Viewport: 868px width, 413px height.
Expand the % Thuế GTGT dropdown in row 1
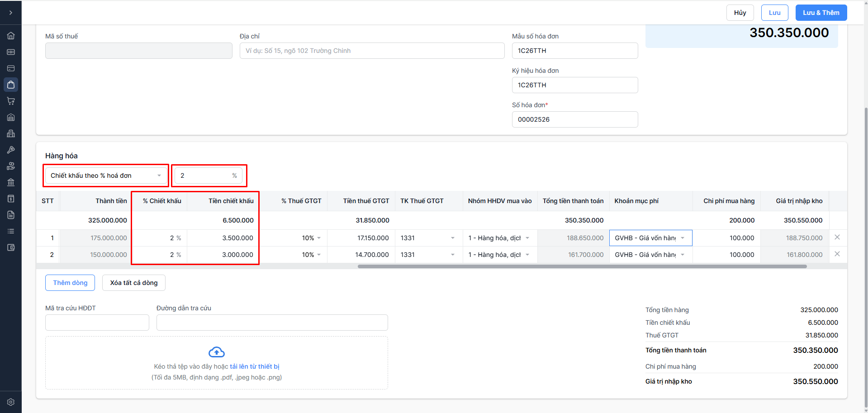pyautogui.click(x=312, y=238)
